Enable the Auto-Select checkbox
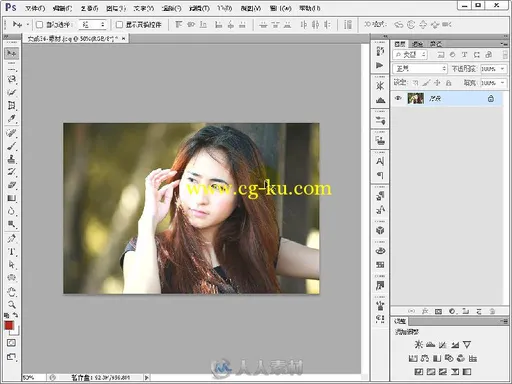The height and width of the screenshot is (384, 512). point(40,25)
